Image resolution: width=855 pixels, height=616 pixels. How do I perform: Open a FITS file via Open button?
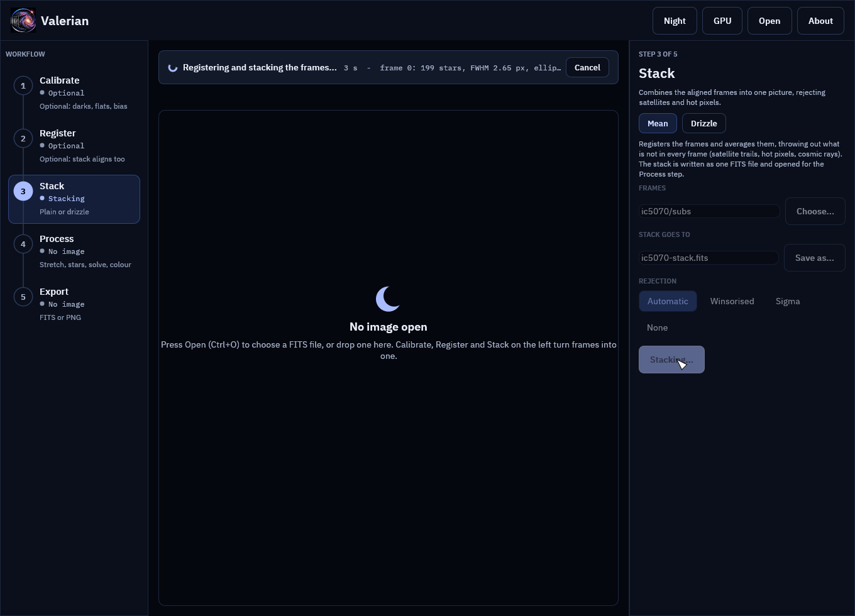pos(769,21)
